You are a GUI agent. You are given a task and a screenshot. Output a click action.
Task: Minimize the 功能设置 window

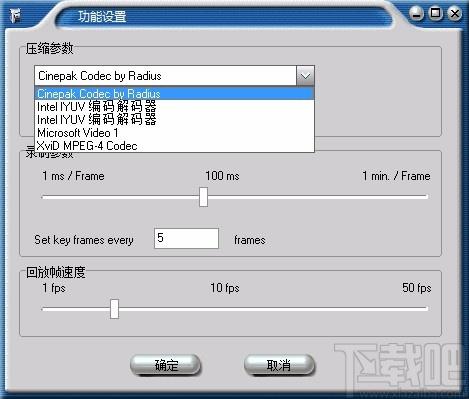[416, 14]
